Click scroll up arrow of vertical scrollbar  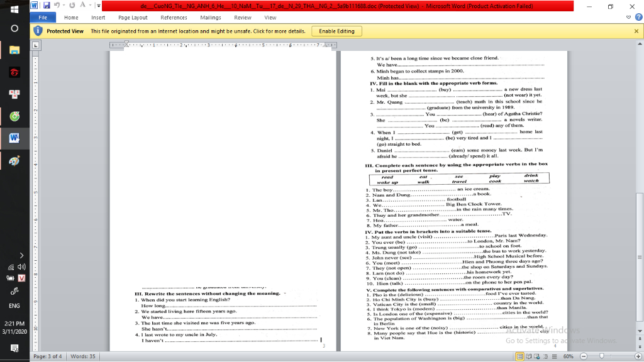pyautogui.click(x=640, y=43)
